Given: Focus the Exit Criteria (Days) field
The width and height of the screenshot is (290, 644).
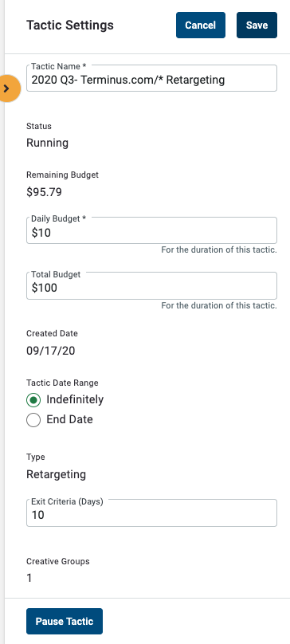Looking at the screenshot, I should click(151, 513).
